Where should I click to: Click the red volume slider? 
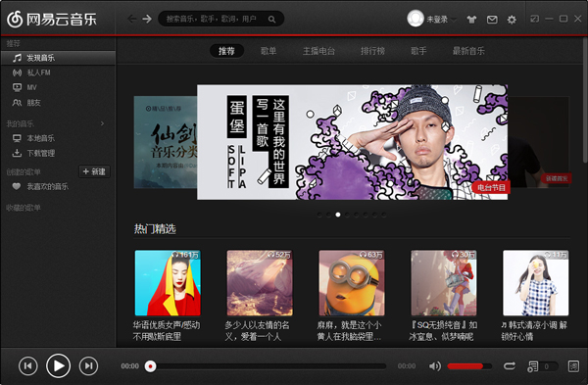469,366
